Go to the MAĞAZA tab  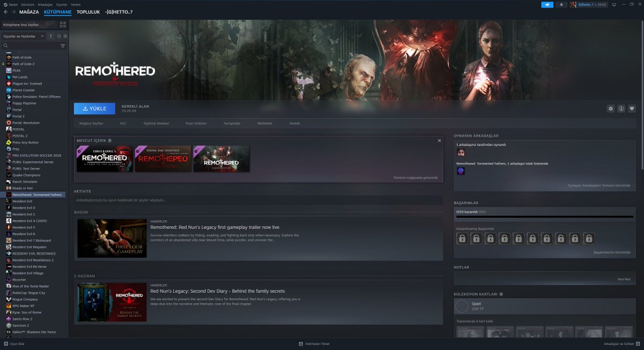29,12
